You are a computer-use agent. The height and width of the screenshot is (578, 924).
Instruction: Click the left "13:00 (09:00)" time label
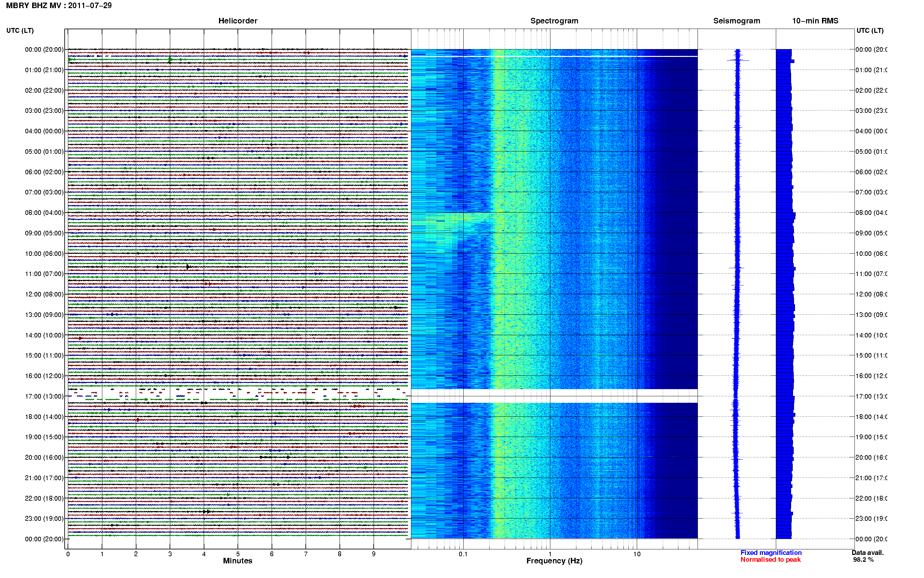[x=44, y=315]
